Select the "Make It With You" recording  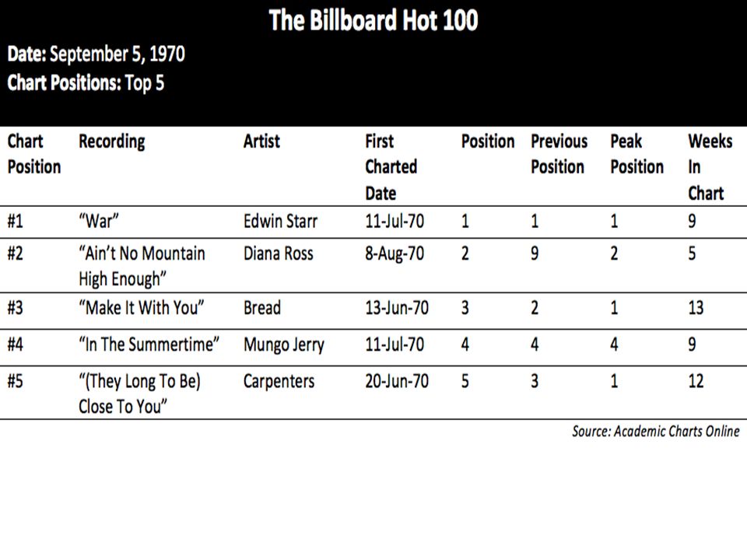pyautogui.click(x=142, y=308)
